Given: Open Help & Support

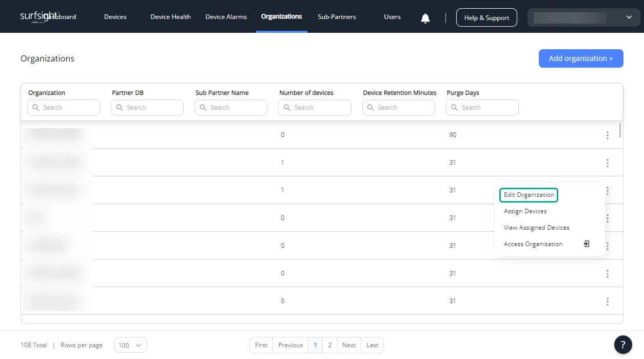Looking at the screenshot, I should coord(486,17).
